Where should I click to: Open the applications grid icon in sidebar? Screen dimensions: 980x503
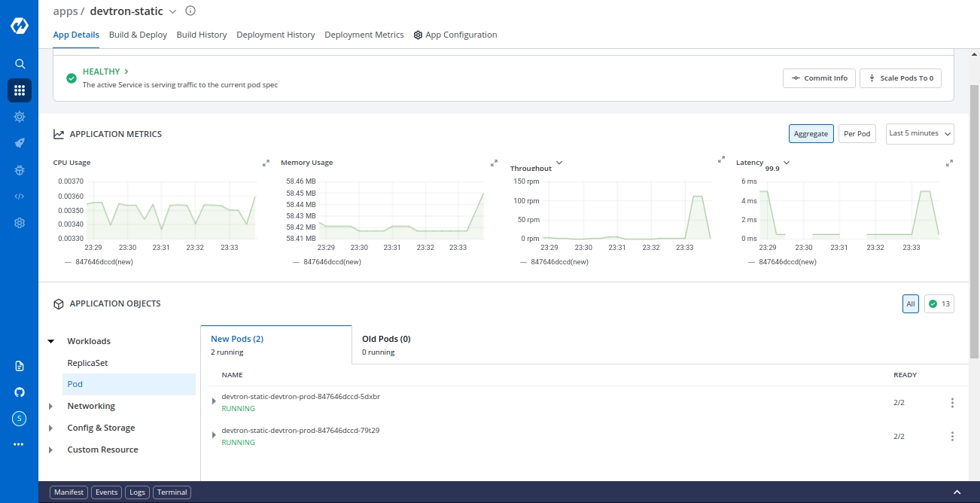coord(20,90)
